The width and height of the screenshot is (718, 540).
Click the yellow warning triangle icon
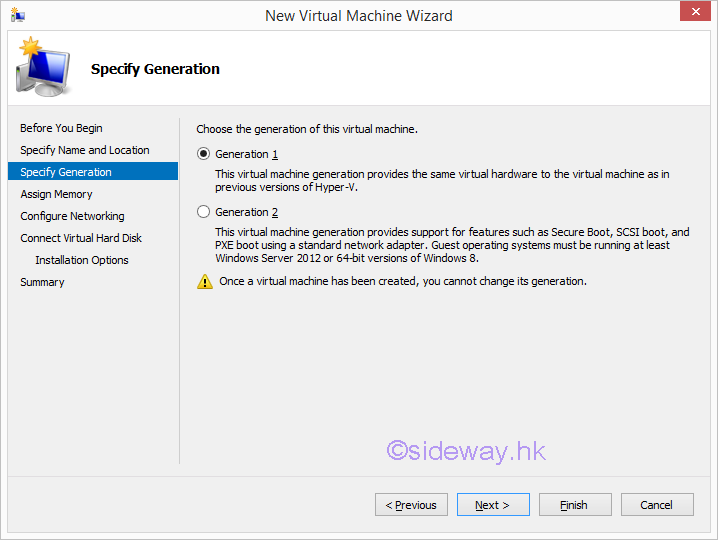pyautogui.click(x=205, y=282)
